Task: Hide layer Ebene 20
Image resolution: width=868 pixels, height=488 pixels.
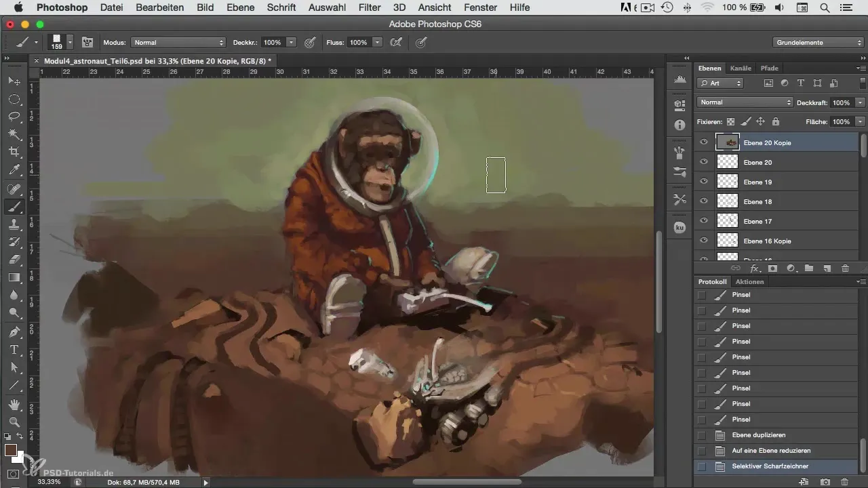Action: pyautogui.click(x=704, y=163)
